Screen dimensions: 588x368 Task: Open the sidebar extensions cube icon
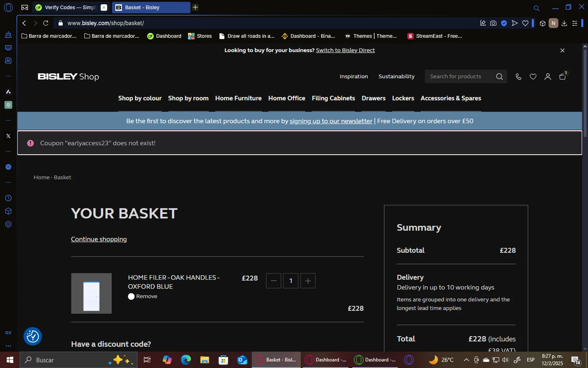8,211
